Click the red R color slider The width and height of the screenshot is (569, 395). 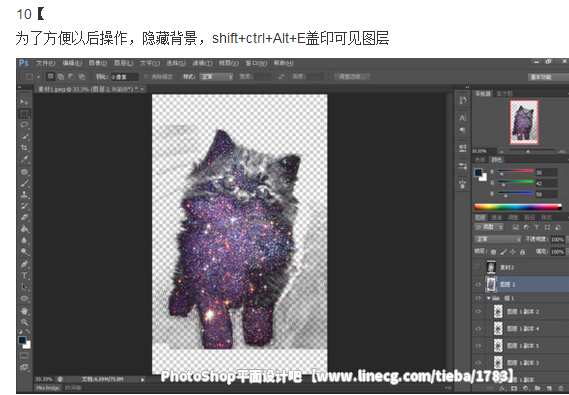point(515,170)
